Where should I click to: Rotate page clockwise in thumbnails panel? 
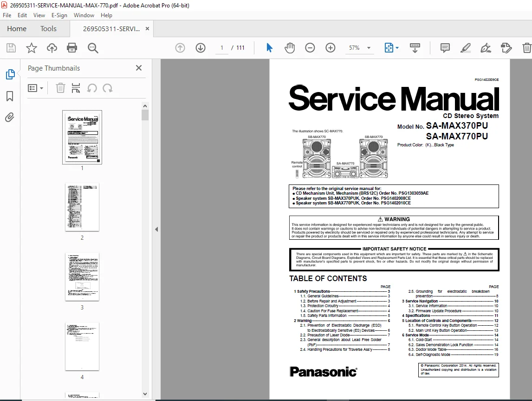click(x=108, y=88)
